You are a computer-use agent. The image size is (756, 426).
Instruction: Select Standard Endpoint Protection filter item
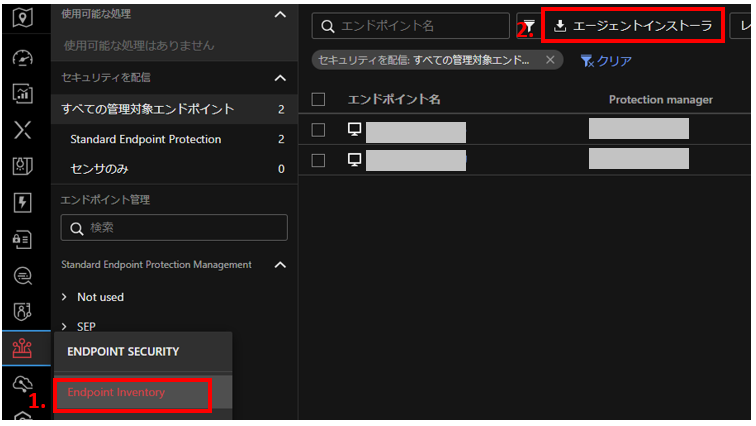point(146,139)
